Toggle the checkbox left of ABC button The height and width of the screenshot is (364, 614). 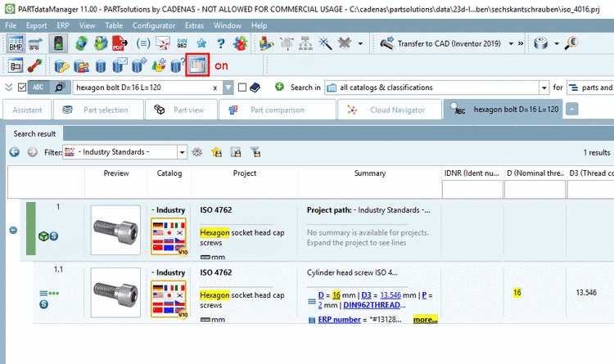tap(22, 88)
